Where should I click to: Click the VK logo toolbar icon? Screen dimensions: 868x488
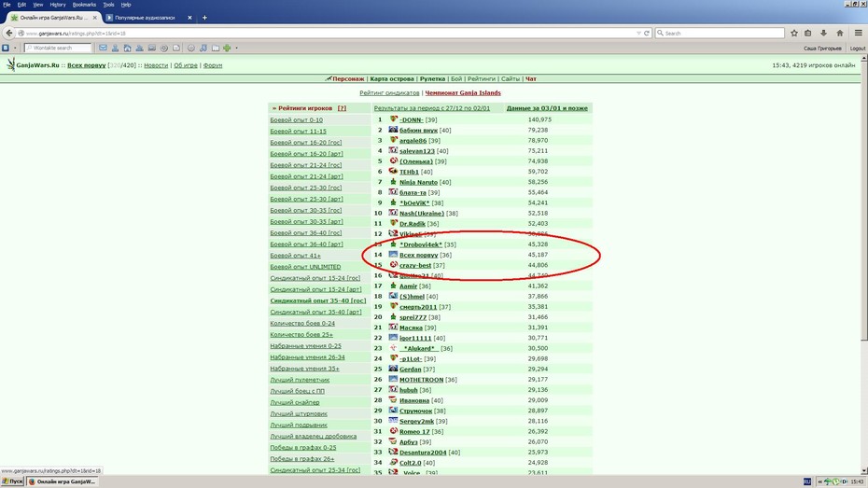[6, 49]
